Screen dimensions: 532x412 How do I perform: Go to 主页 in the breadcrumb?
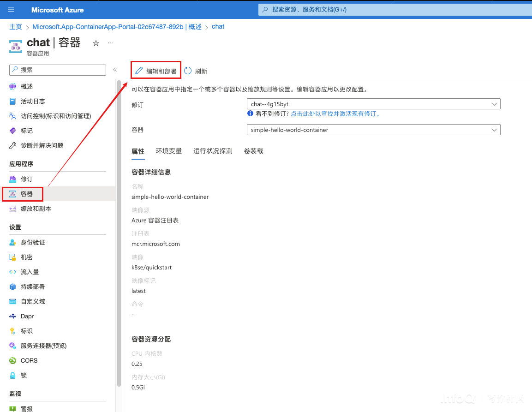(x=16, y=27)
